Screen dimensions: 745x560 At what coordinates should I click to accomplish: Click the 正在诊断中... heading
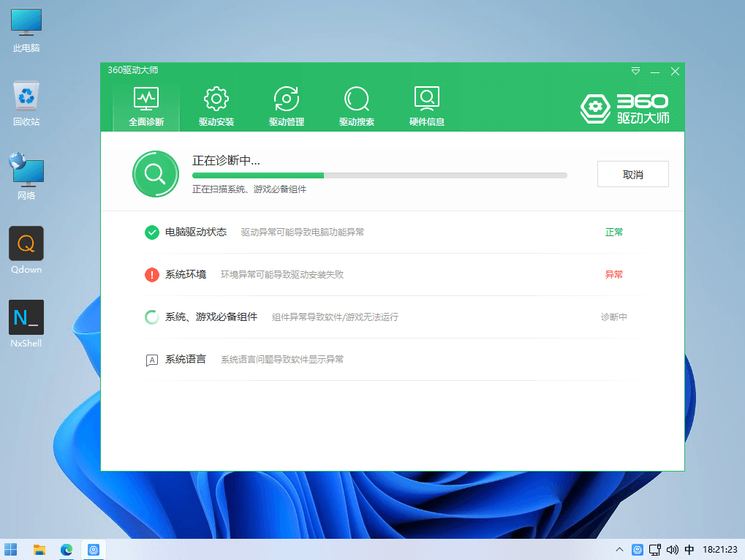(x=226, y=161)
